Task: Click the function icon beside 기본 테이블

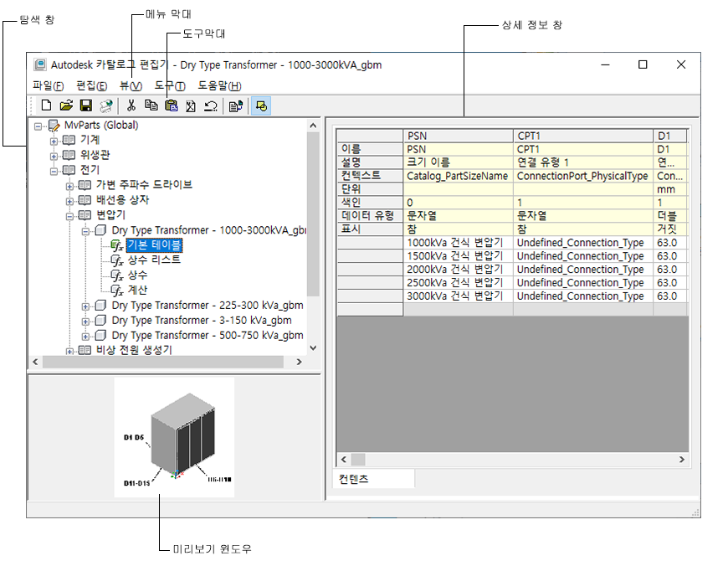Action: tap(117, 245)
